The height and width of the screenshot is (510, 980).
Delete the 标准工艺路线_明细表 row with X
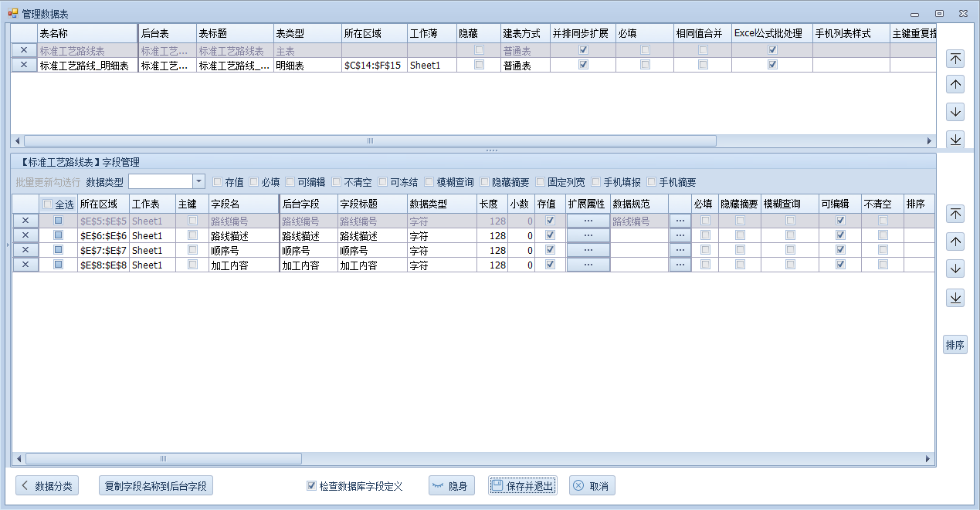[x=24, y=66]
